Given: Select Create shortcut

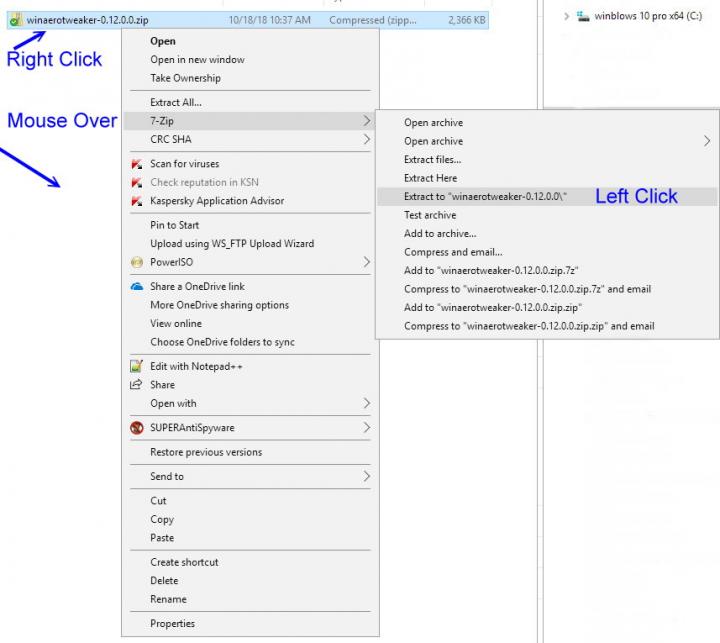Looking at the screenshot, I should click(x=184, y=562).
